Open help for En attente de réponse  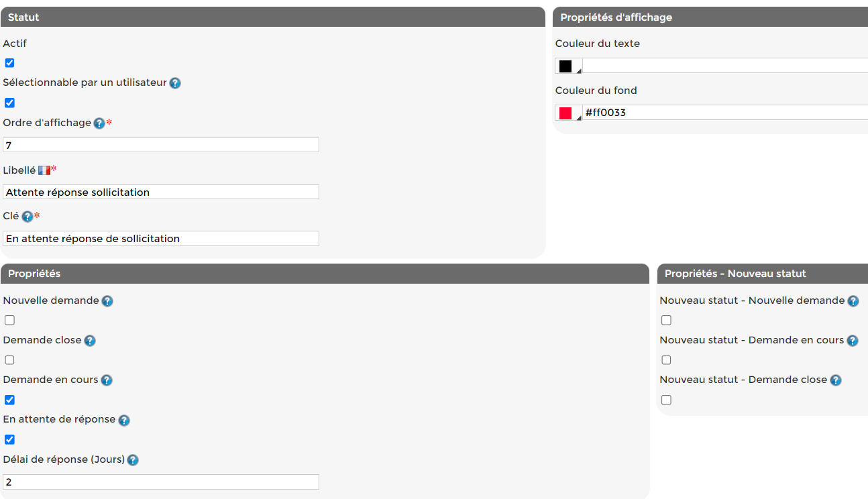(124, 421)
